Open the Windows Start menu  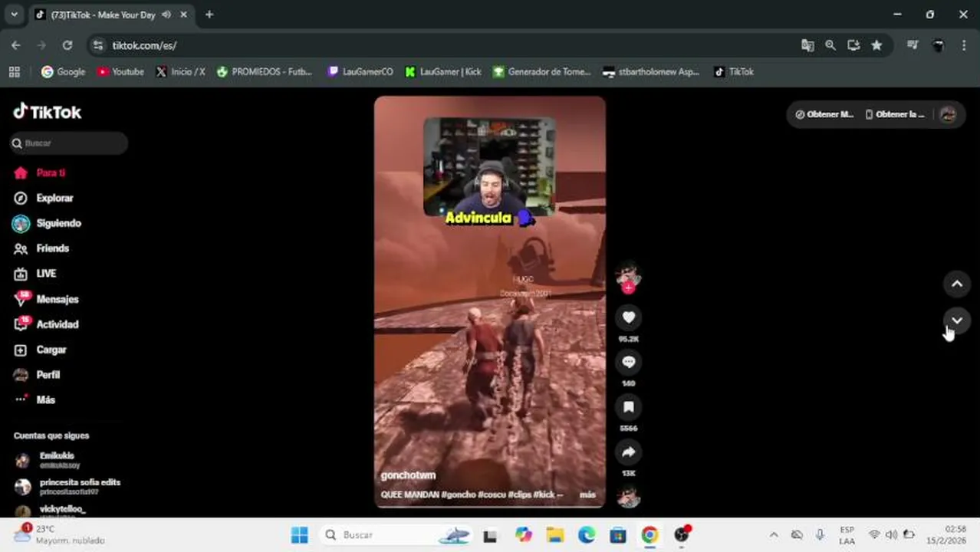(x=300, y=535)
